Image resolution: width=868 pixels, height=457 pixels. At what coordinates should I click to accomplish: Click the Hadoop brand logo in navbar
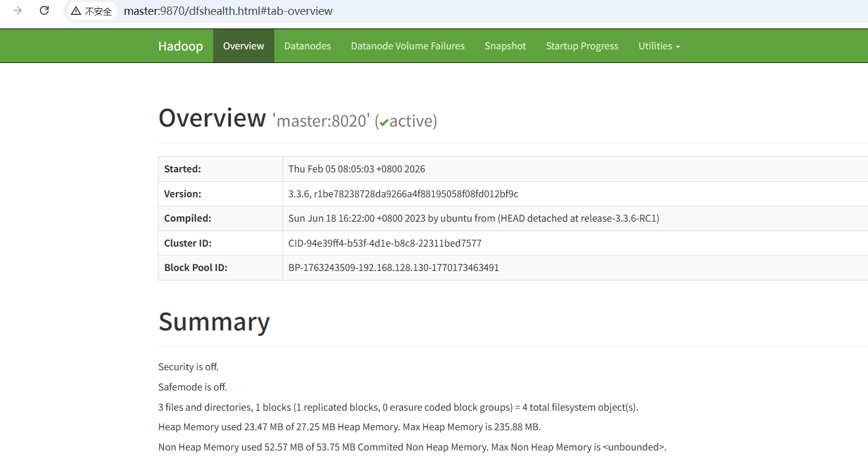click(180, 45)
